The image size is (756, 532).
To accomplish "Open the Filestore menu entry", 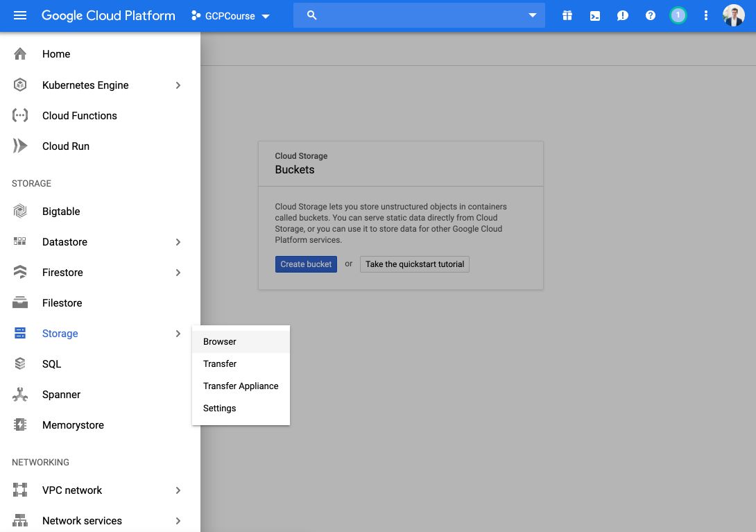I will [x=100, y=303].
